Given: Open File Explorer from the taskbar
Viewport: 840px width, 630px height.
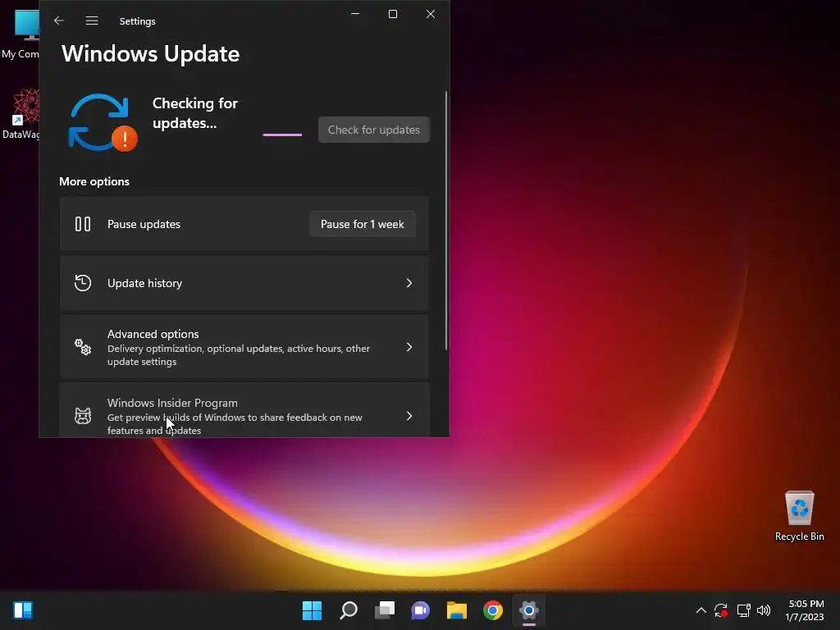Looking at the screenshot, I should click(457, 610).
